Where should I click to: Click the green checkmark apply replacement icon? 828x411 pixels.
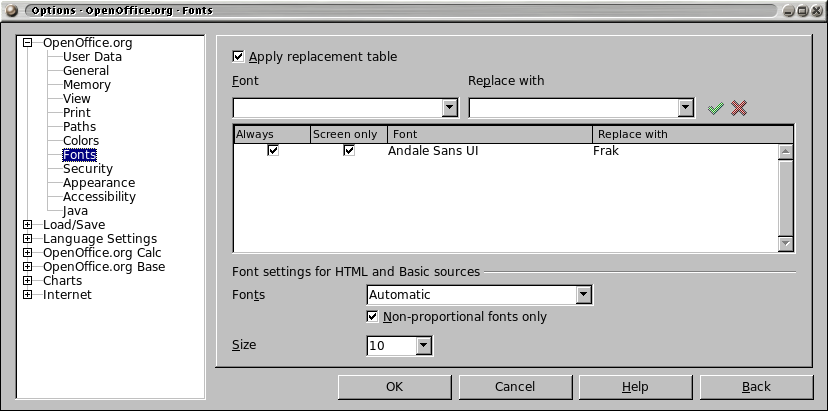[716, 108]
